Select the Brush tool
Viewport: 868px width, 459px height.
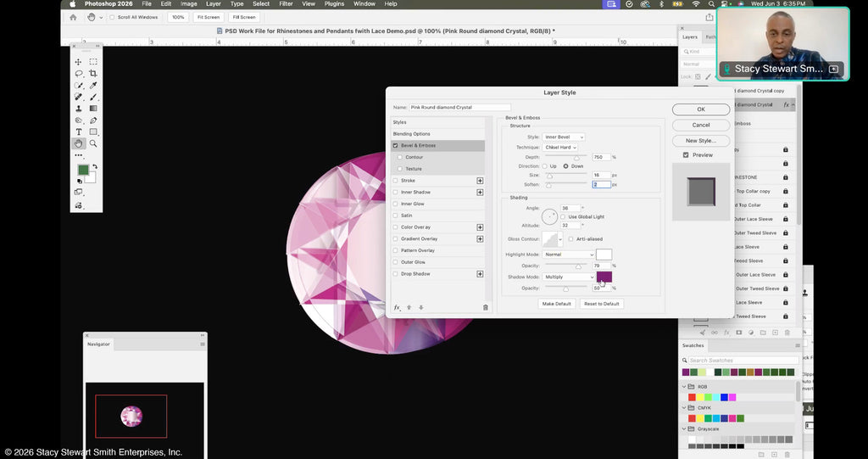coord(93,97)
